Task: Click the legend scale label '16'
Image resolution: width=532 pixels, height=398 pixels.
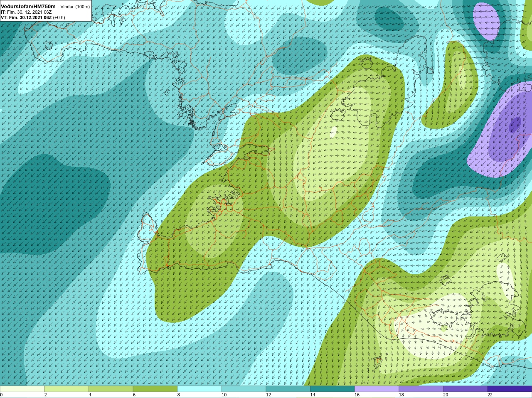Action: coord(357,395)
